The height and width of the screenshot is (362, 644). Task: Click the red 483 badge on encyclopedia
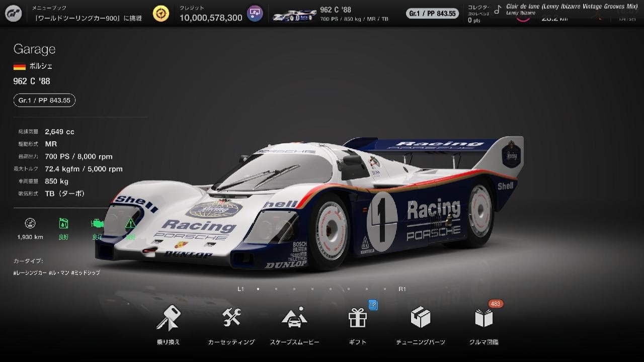pyautogui.click(x=496, y=304)
